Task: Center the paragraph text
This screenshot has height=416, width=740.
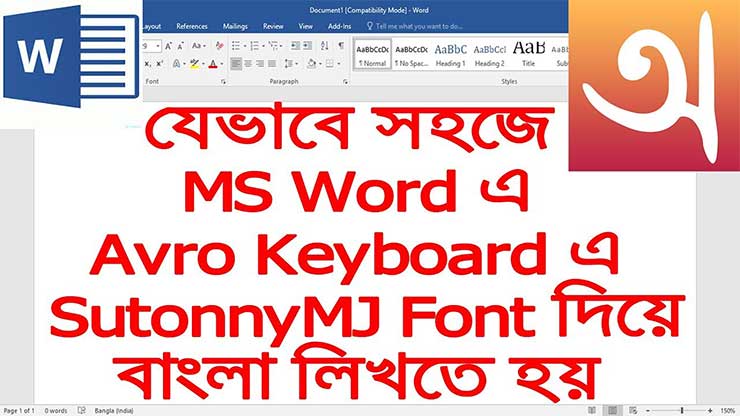Action: pyautogui.click(x=248, y=64)
